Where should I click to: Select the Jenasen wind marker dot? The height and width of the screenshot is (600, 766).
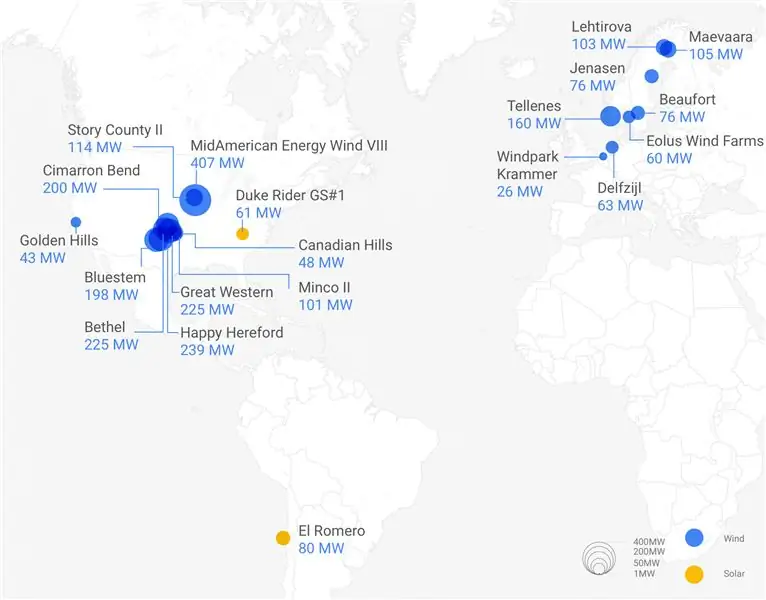click(651, 76)
